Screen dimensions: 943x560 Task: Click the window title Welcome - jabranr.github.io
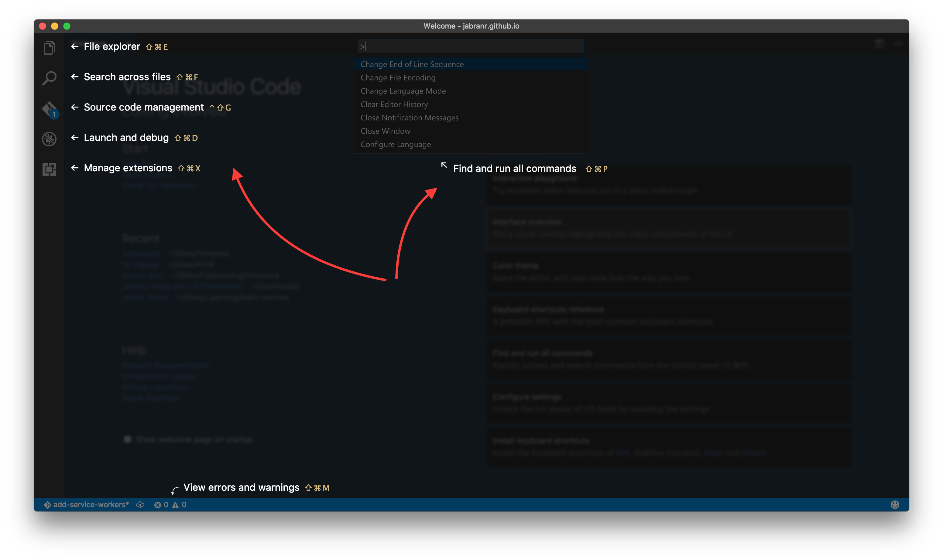(471, 26)
